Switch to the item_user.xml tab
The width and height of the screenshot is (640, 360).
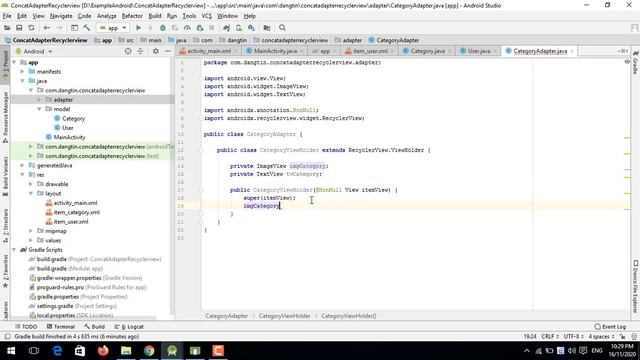(x=370, y=51)
